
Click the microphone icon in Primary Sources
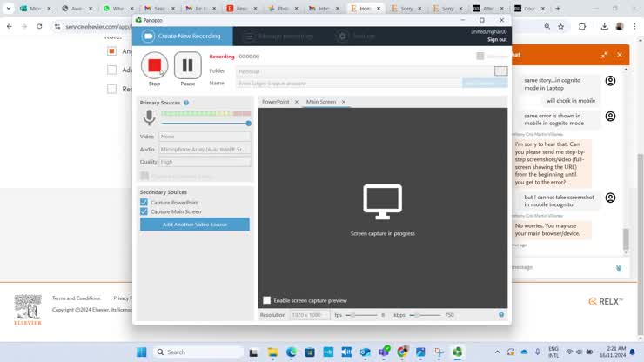[x=150, y=117]
